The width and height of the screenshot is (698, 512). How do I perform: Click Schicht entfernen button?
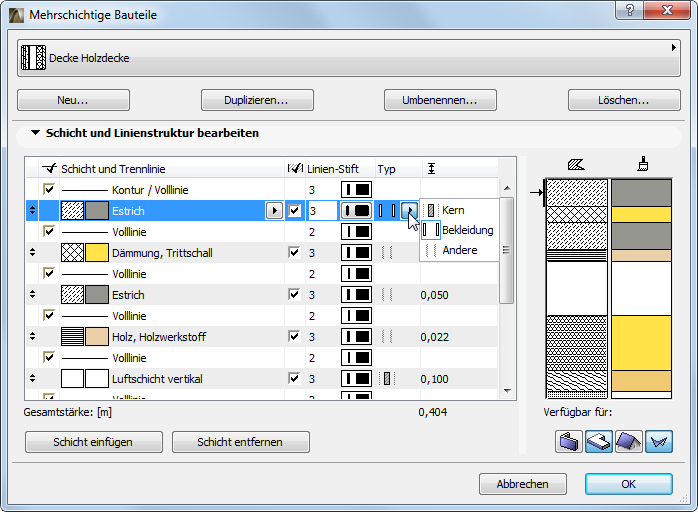pos(240,442)
